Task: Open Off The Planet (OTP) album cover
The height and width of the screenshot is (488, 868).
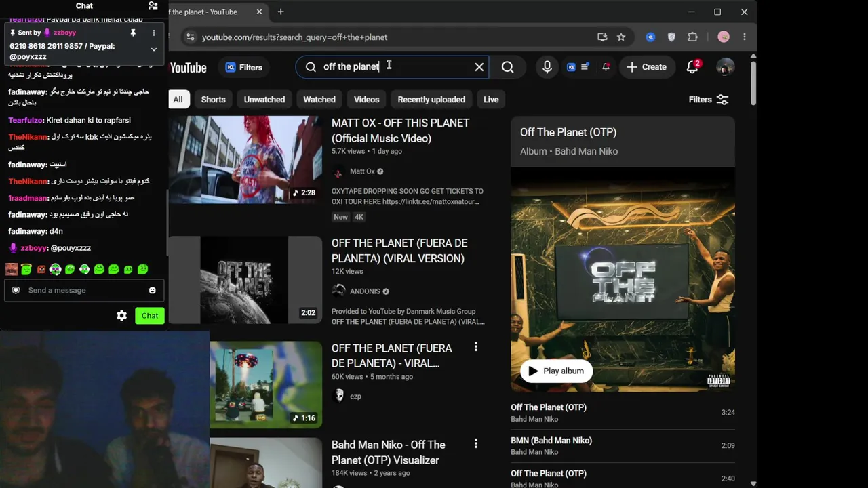Action: pyautogui.click(x=623, y=280)
